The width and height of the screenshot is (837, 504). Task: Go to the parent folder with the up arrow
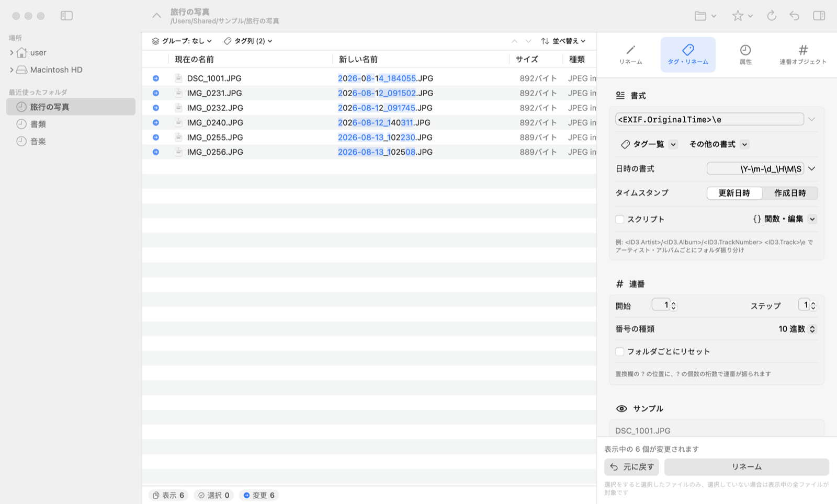click(x=156, y=16)
